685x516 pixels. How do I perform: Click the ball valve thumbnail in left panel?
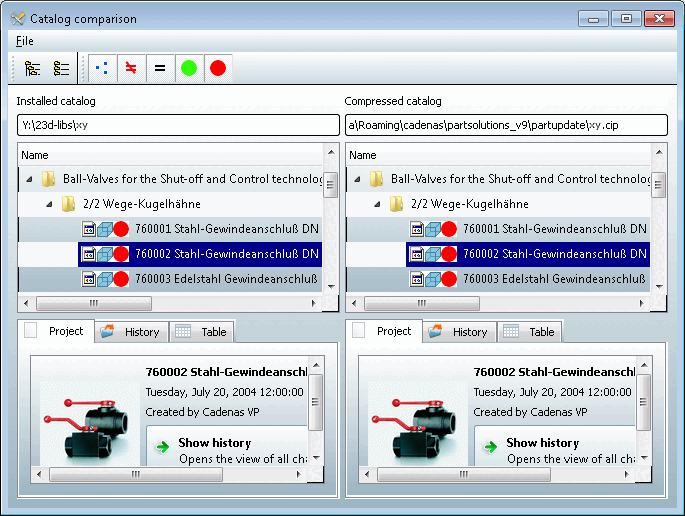point(90,424)
